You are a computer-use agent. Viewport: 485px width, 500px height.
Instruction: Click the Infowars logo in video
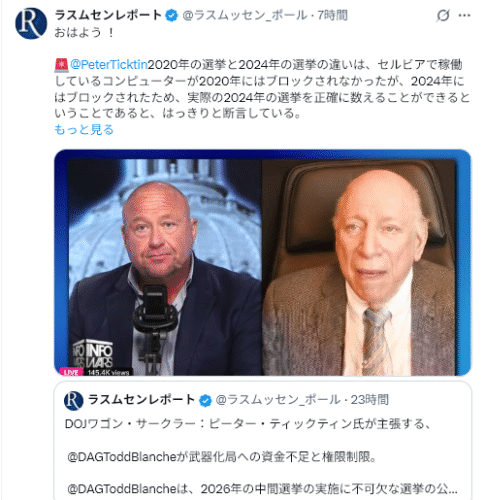click(x=93, y=353)
